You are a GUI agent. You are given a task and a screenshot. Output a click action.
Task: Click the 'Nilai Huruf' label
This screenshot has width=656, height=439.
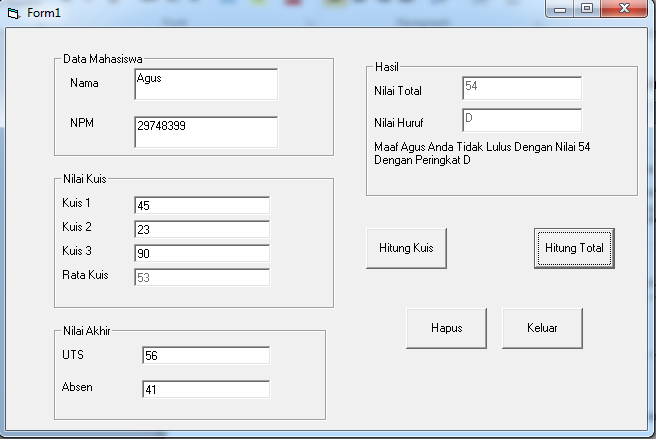click(x=399, y=123)
